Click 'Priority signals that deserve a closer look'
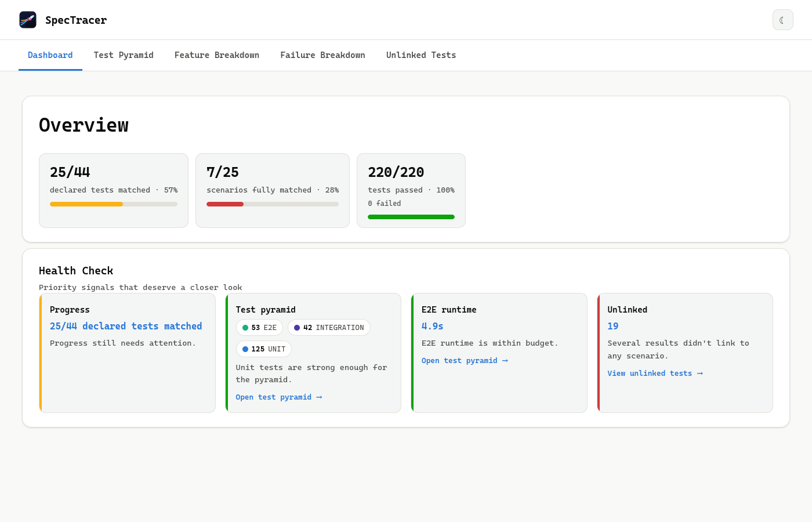This screenshot has width=812, height=522. (140, 288)
